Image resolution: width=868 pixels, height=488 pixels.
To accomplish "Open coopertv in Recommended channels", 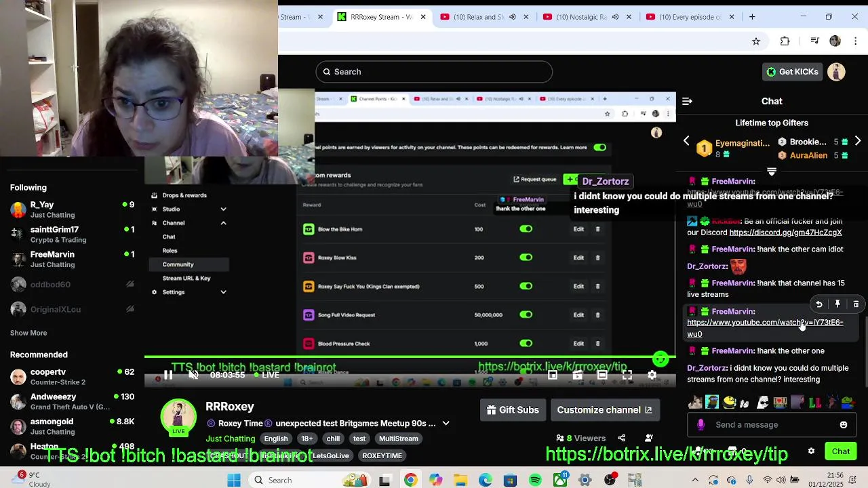I will pyautogui.click(x=72, y=377).
